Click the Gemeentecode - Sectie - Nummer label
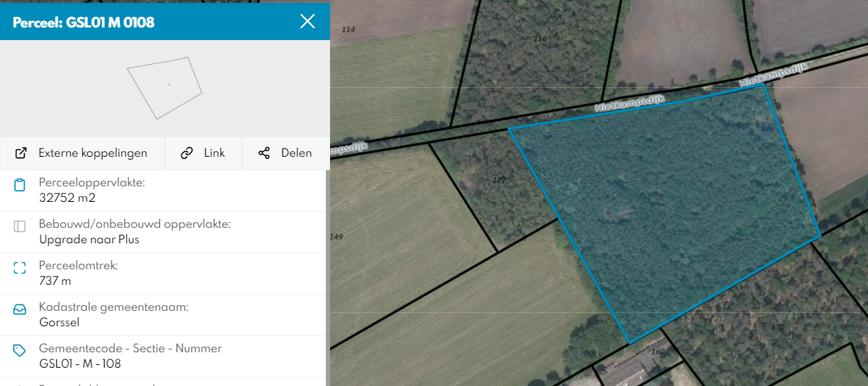Screen dimensions: 868x386 point(131,349)
